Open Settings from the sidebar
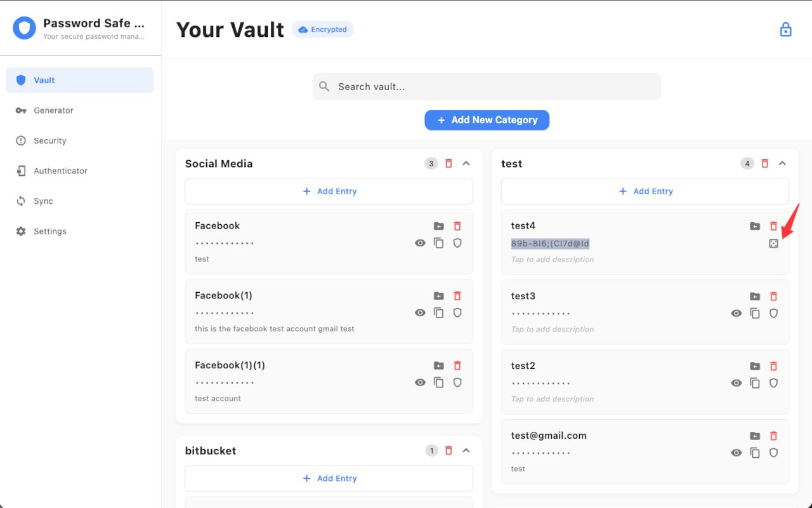This screenshot has height=508, width=812. 80,232
